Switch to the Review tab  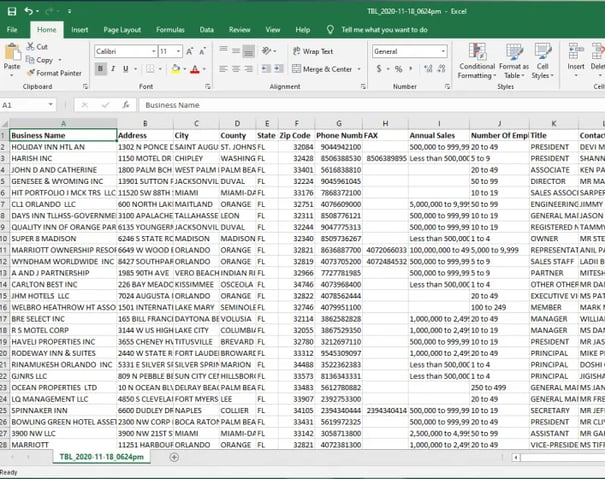239,30
